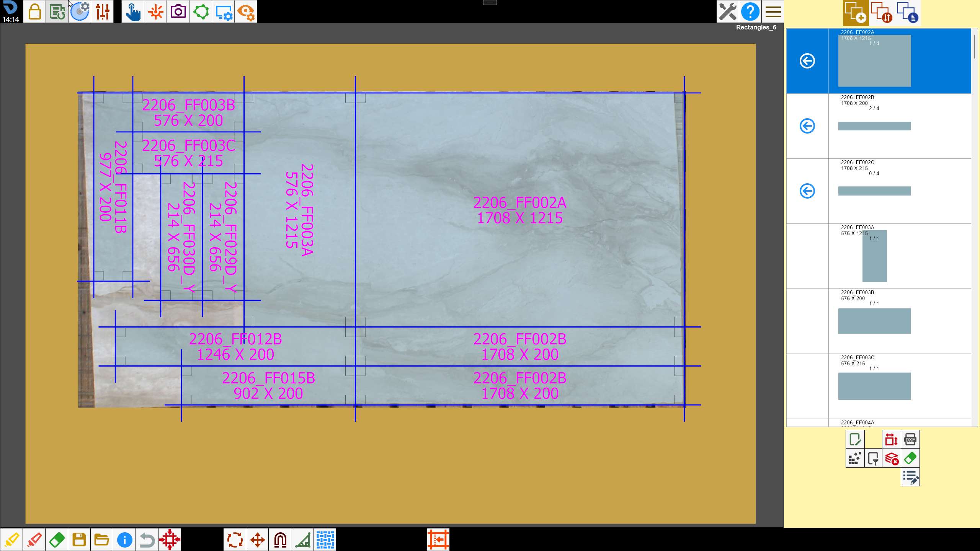Open the green job list refresh icon

57,11
